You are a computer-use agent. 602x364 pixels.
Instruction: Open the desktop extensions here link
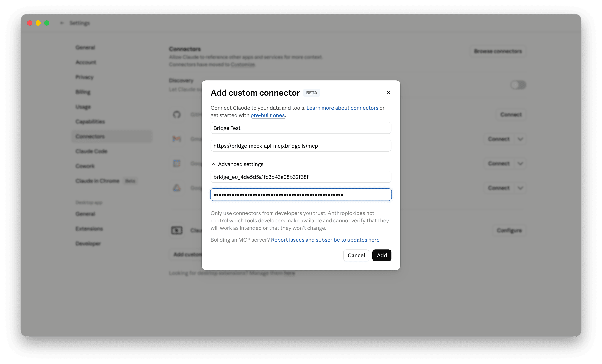tap(289, 273)
